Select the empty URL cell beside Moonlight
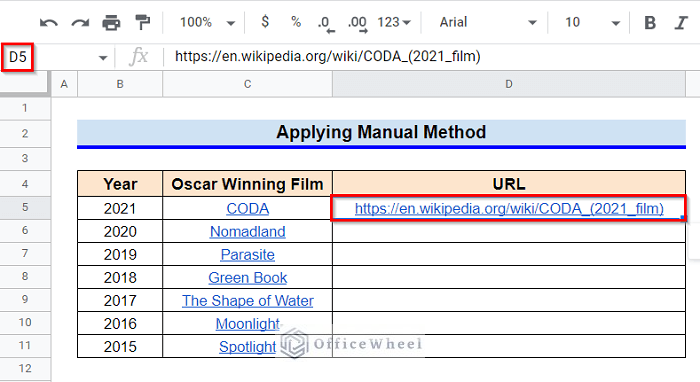This screenshot has height=382, width=700. 509,324
